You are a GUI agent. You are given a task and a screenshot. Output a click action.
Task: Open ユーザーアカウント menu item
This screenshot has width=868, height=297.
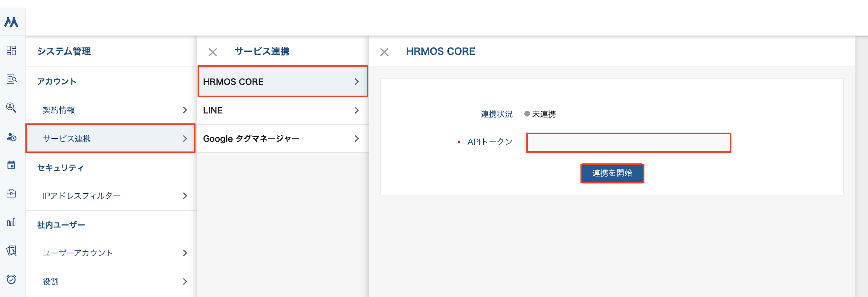111,253
